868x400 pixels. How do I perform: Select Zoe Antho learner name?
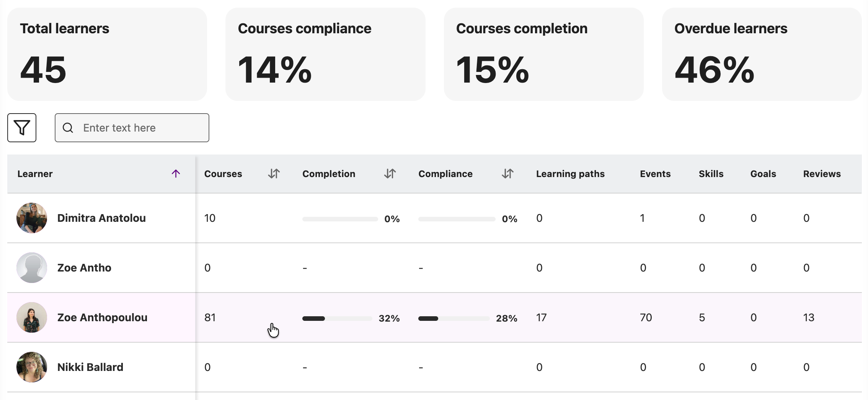point(84,268)
